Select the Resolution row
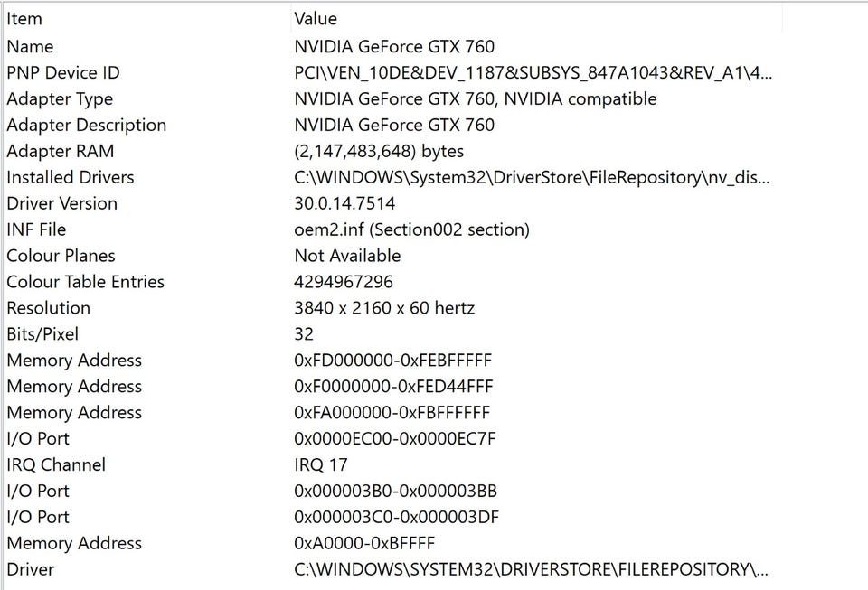Image resolution: width=868 pixels, height=590 pixels. coord(48,308)
